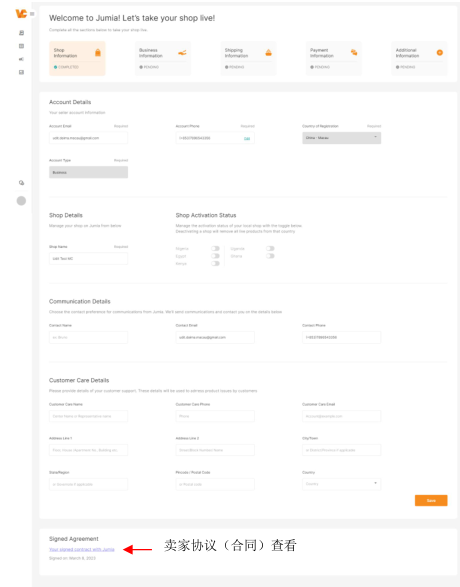Click the megaphone promotions icon in the sidebar
This screenshot has width=460, height=587.
pos(21,59)
